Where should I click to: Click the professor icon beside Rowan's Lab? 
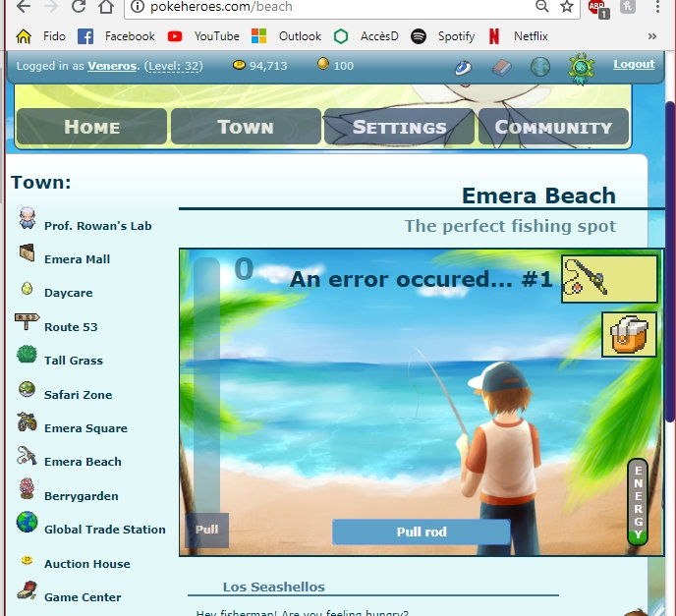coord(28,218)
